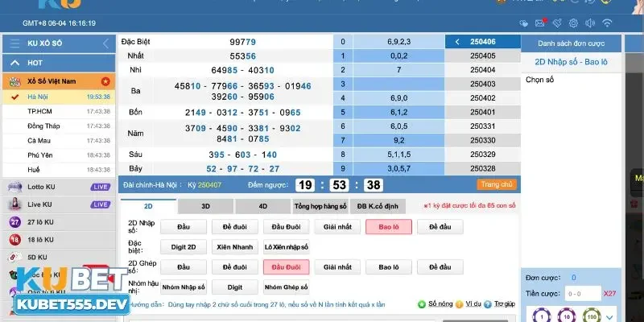Mute the sound speaker icon

click(x=590, y=23)
